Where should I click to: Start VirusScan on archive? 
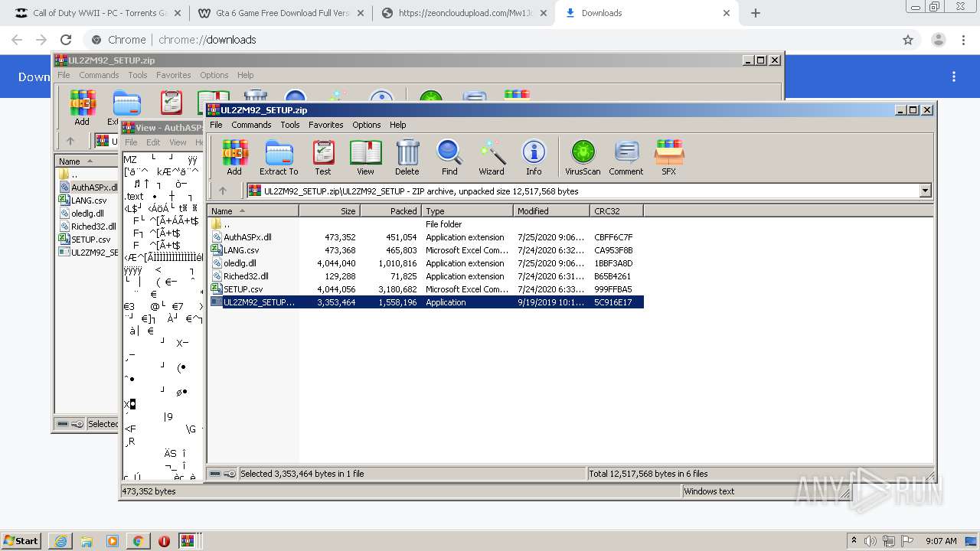[x=583, y=158]
